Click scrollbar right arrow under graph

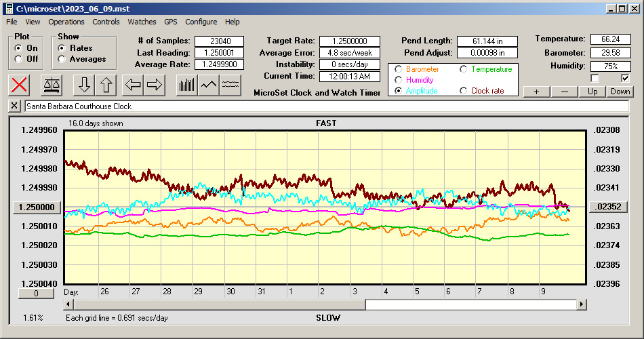pyautogui.click(x=581, y=304)
